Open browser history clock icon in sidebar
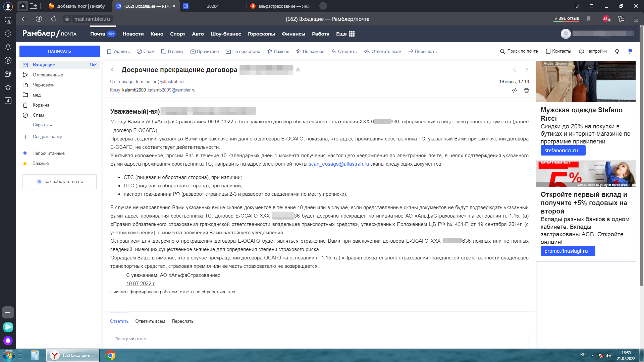Screen dimensions: 644x362 (x=8, y=34)
